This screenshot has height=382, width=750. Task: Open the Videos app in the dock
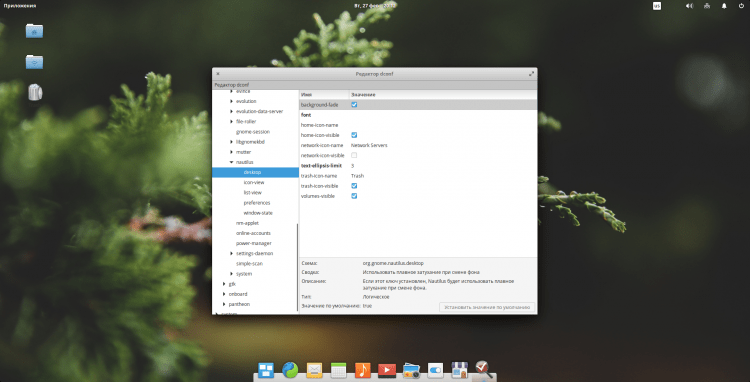[x=387, y=371]
